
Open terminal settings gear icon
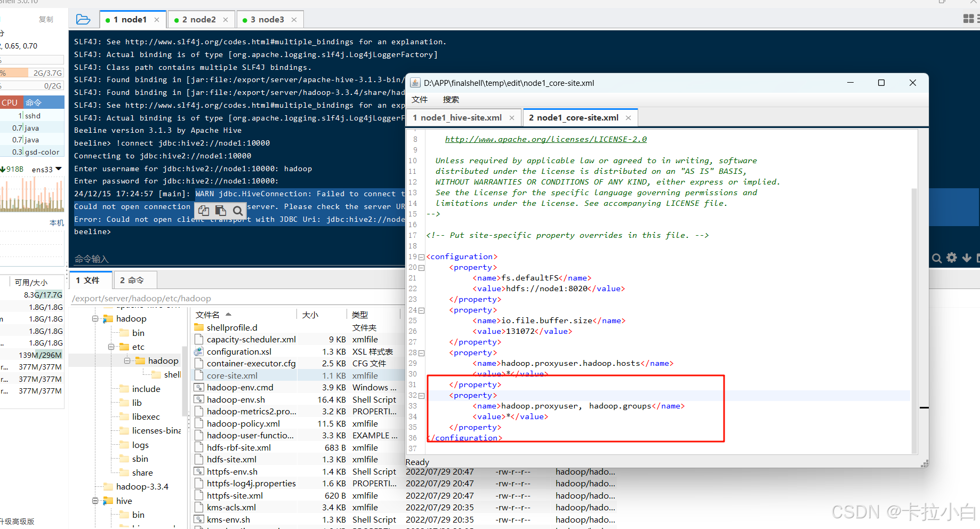pyautogui.click(x=952, y=258)
